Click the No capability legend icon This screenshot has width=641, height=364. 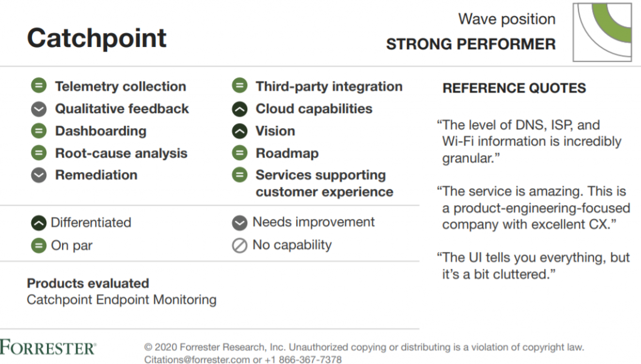pos(240,246)
